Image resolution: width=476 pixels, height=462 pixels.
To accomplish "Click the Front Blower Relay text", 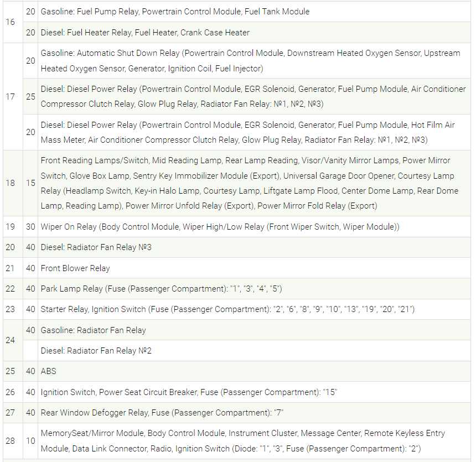I will coord(75,268).
